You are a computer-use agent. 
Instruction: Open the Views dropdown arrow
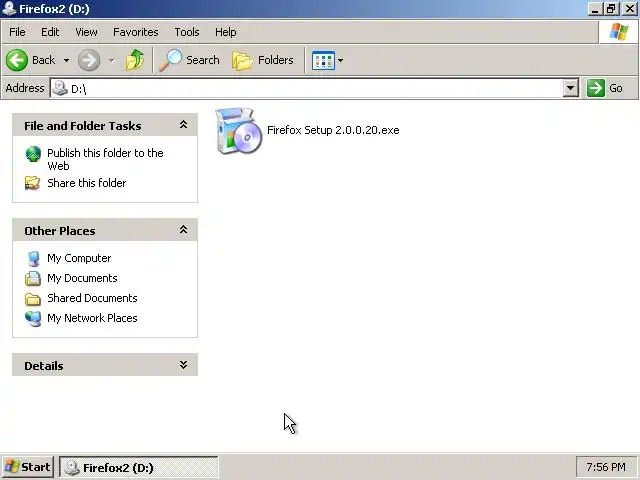click(340, 60)
